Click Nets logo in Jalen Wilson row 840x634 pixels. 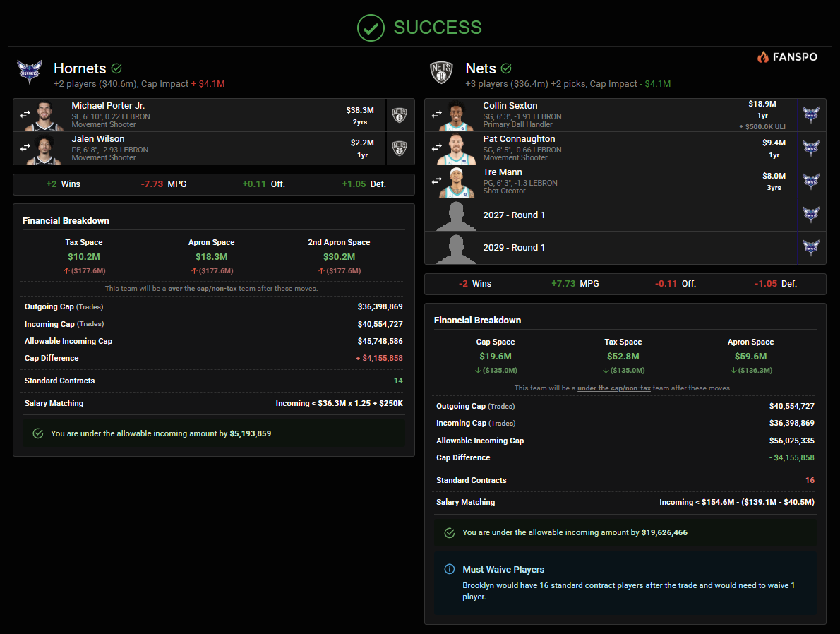click(400, 148)
